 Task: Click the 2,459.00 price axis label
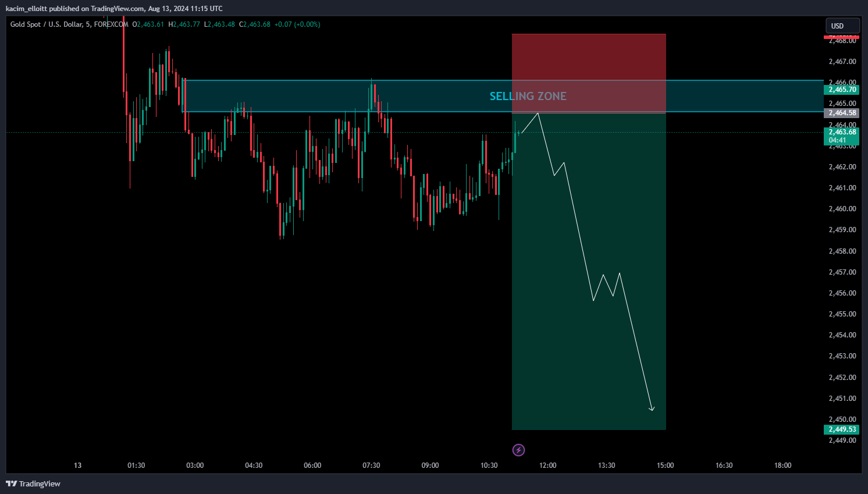(842, 230)
